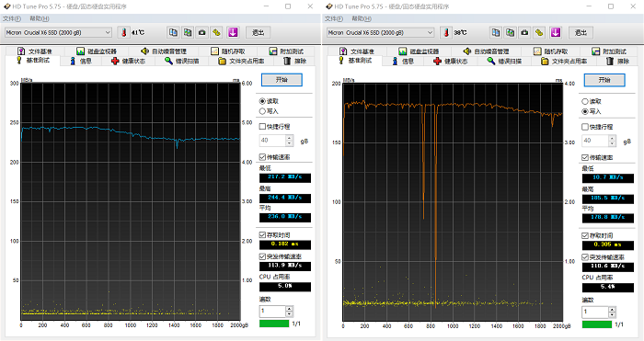The height and width of the screenshot is (341, 644).
Task: Increase gB stepper value in left window
Action: click(x=290, y=138)
